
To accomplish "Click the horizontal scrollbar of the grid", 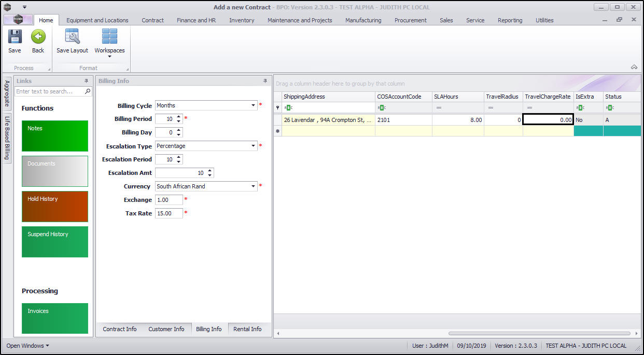I will [539, 333].
